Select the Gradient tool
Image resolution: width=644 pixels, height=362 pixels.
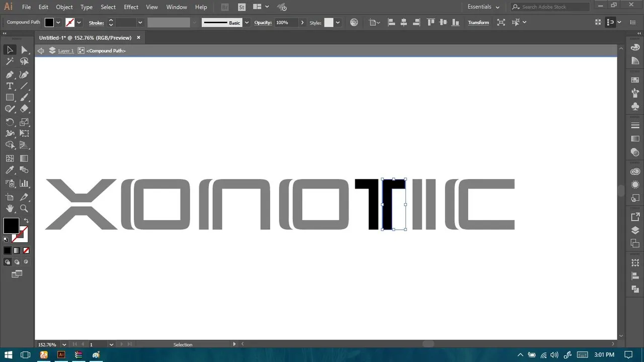[24, 158]
